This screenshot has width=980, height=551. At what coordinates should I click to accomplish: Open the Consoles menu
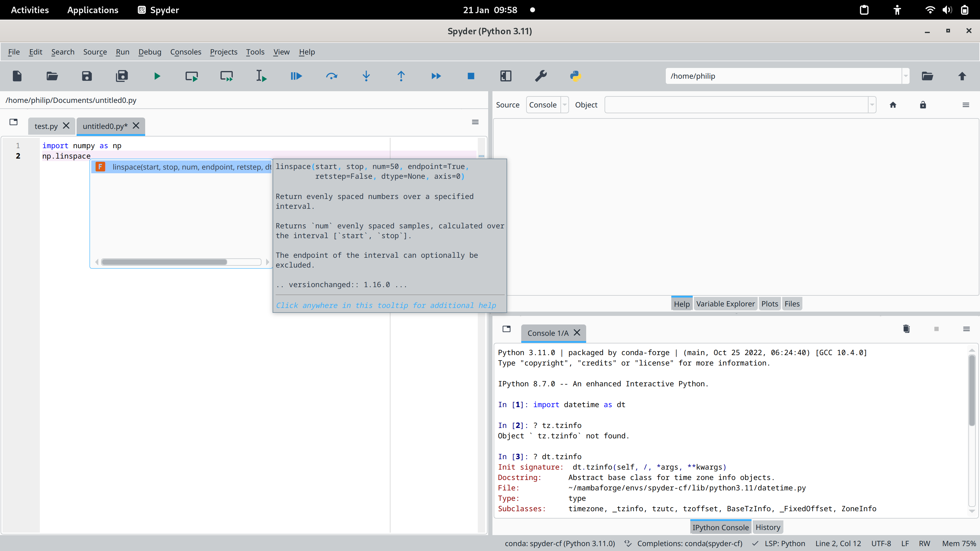tap(185, 52)
